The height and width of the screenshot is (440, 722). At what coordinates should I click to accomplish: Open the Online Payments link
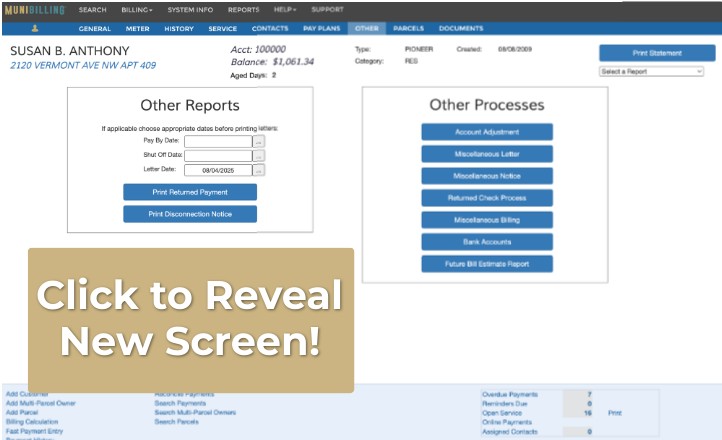point(507,422)
